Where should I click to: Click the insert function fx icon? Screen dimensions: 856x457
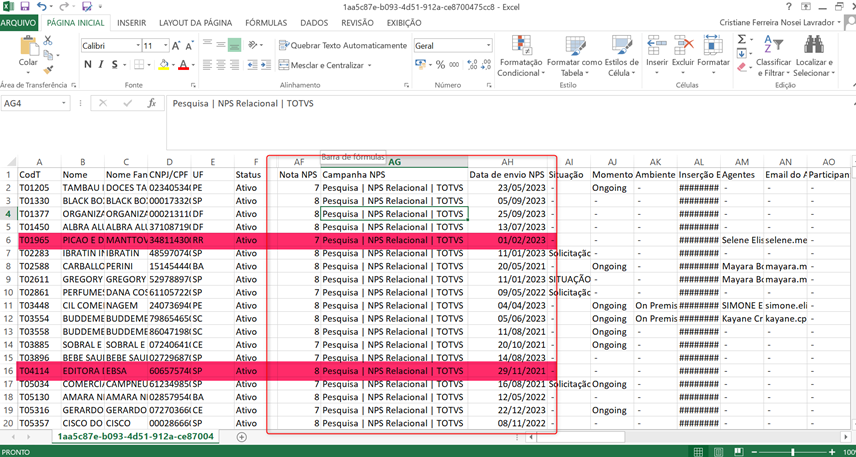tap(152, 103)
